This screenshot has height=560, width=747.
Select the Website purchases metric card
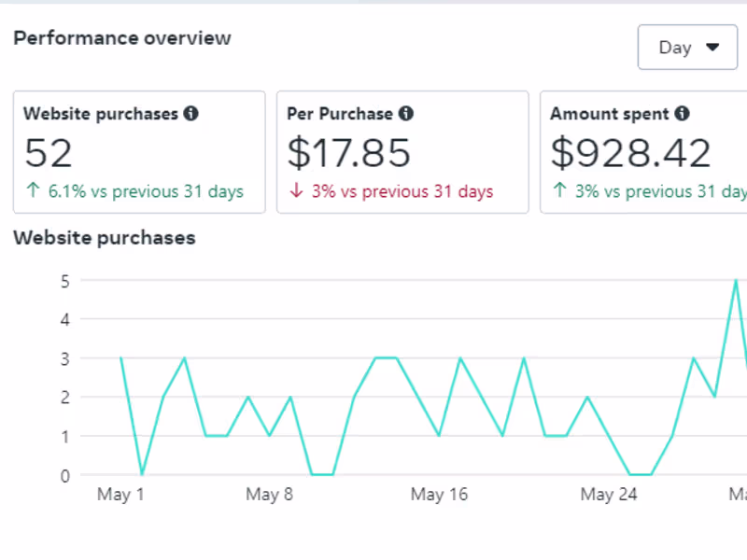click(139, 151)
